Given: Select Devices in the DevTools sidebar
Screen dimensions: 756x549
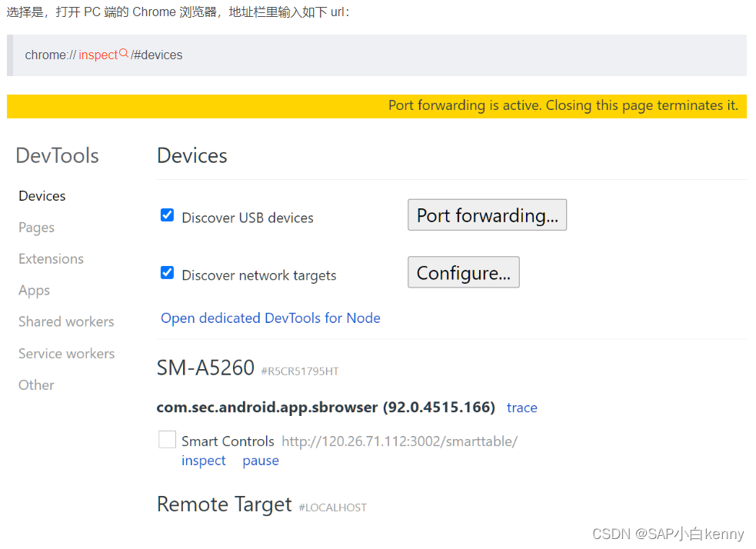Looking at the screenshot, I should [x=42, y=196].
